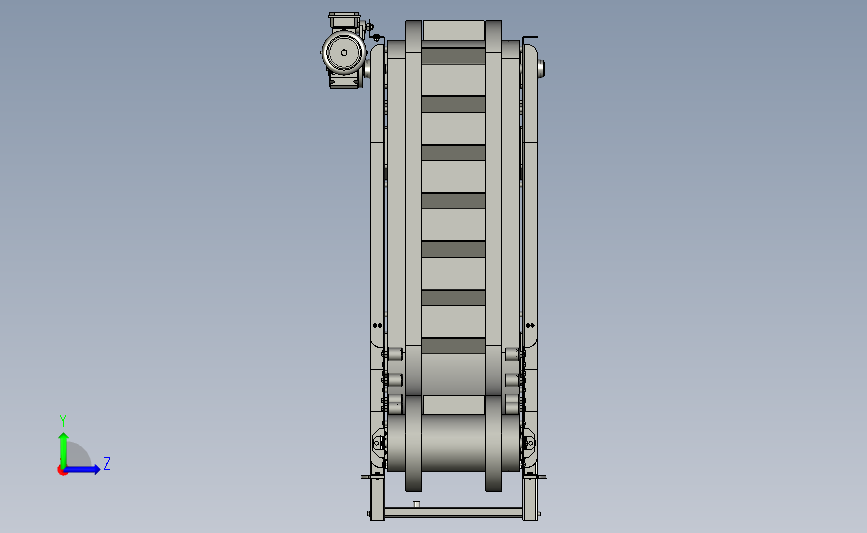
Task: Click the green Y axis arrow on triad
Action: tap(64, 450)
